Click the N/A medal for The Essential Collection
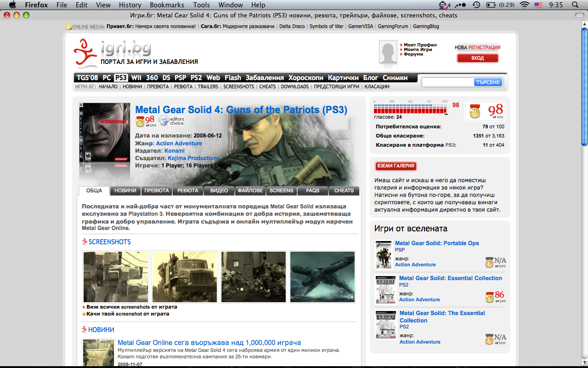The width and height of the screenshot is (588, 368). pyautogui.click(x=496, y=339)
